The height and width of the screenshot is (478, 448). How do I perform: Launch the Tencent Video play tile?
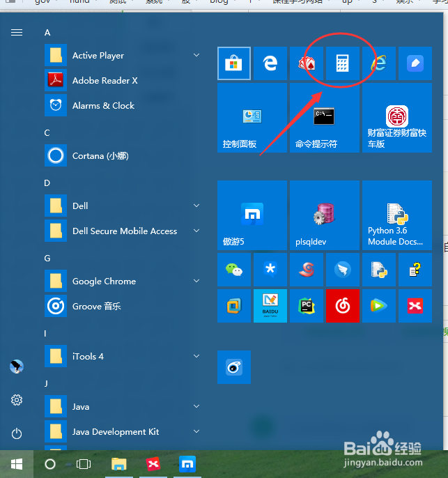pos(379,306)
